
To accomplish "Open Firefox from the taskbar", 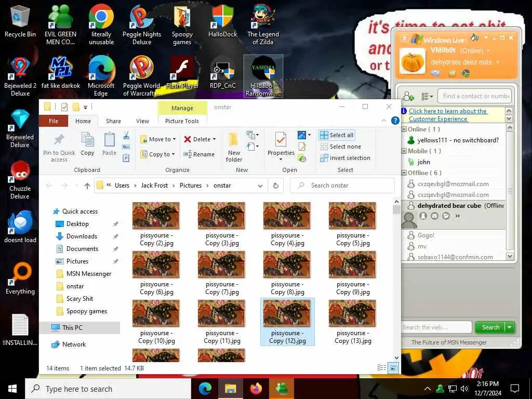I will click(256, 389).
